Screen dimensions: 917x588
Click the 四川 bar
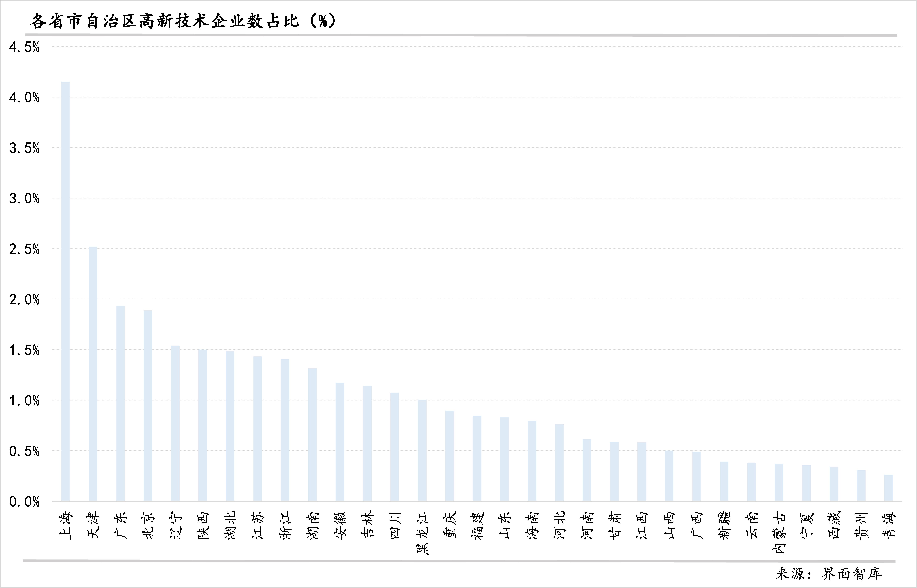tap(395, 447)
